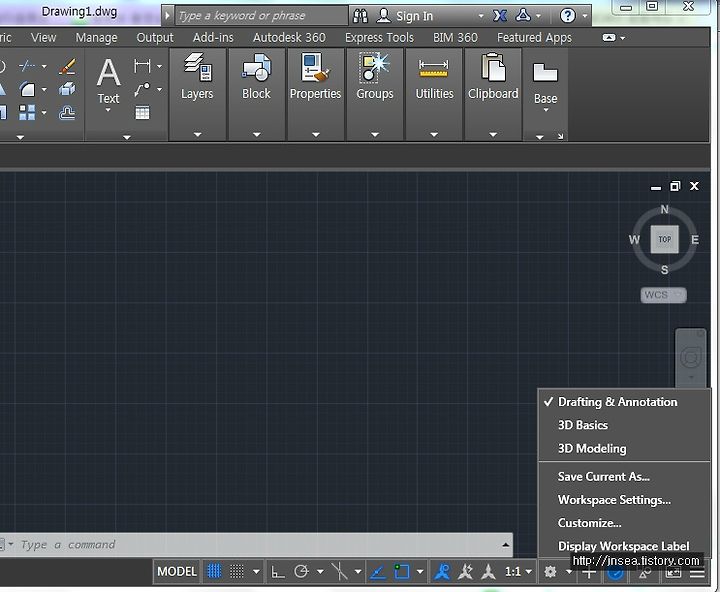Open the Express Tools ribbon tab

click(379, 38)
